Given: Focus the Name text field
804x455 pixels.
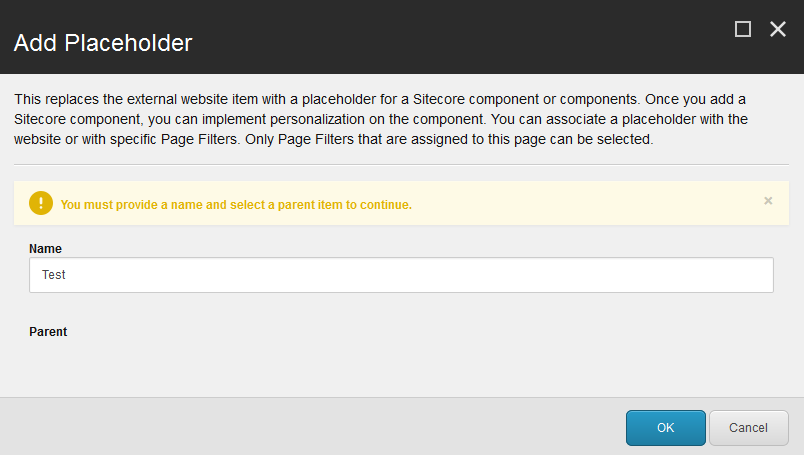Looking at the screenshot, I should click(401, 275).
